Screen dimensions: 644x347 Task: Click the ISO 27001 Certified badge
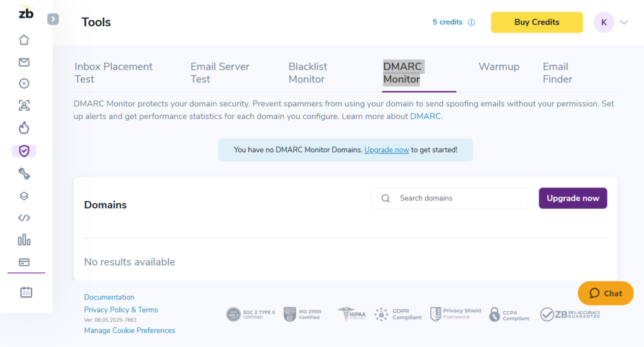(303, 314)
